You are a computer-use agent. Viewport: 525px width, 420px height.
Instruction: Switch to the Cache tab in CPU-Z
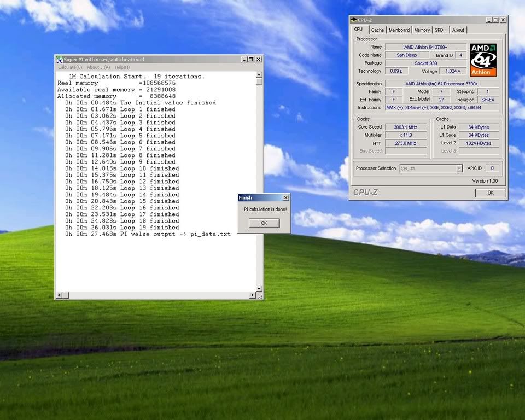click(x=377, y=30)
